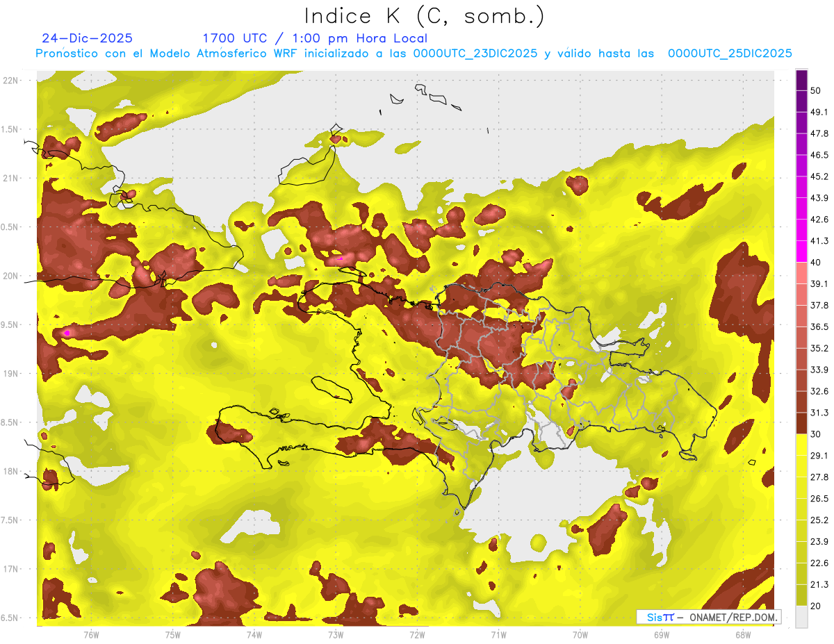Select the legend swatch between 25.2 and 26.5
This screenshot has height=644, width=834.
pos(801,509)
